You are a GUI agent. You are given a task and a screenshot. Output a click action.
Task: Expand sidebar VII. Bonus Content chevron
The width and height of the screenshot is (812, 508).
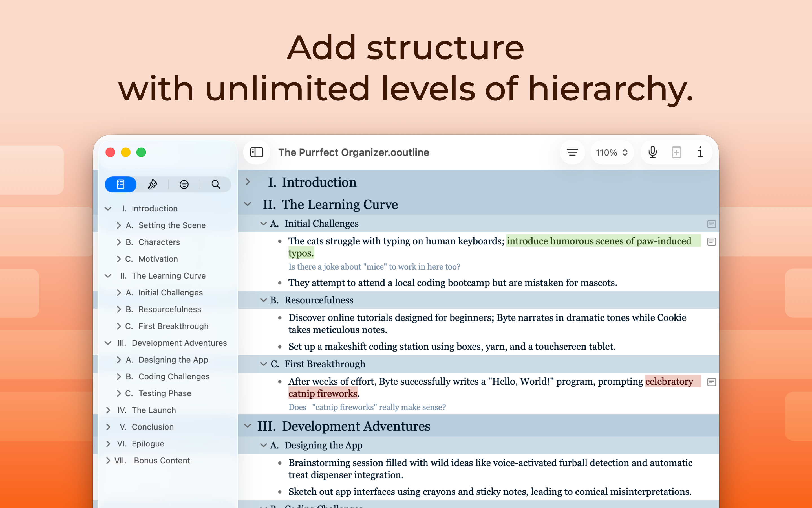point(108,461)
